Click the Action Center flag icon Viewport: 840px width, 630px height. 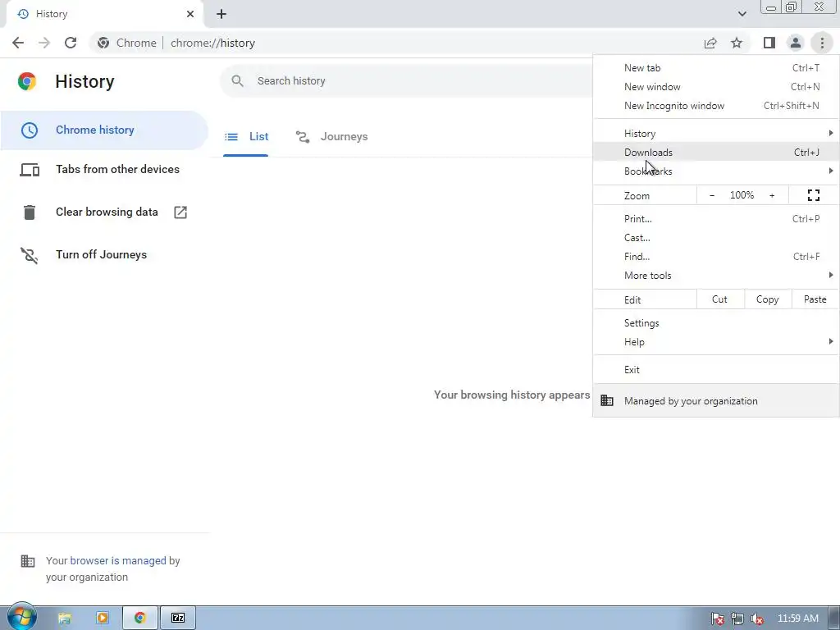(x=717, y=619)
